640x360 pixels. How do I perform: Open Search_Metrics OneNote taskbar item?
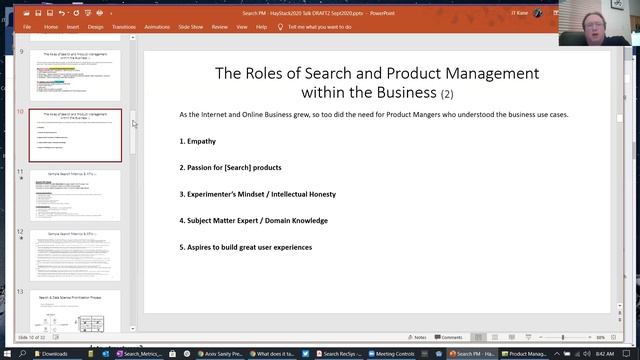[140, 354]
